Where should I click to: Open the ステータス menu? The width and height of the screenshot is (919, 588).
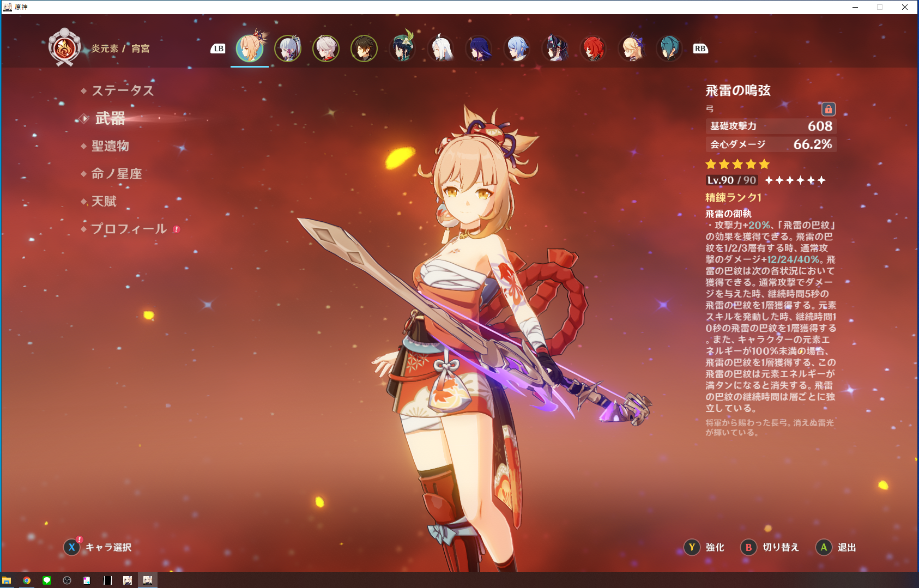[123, 90]
